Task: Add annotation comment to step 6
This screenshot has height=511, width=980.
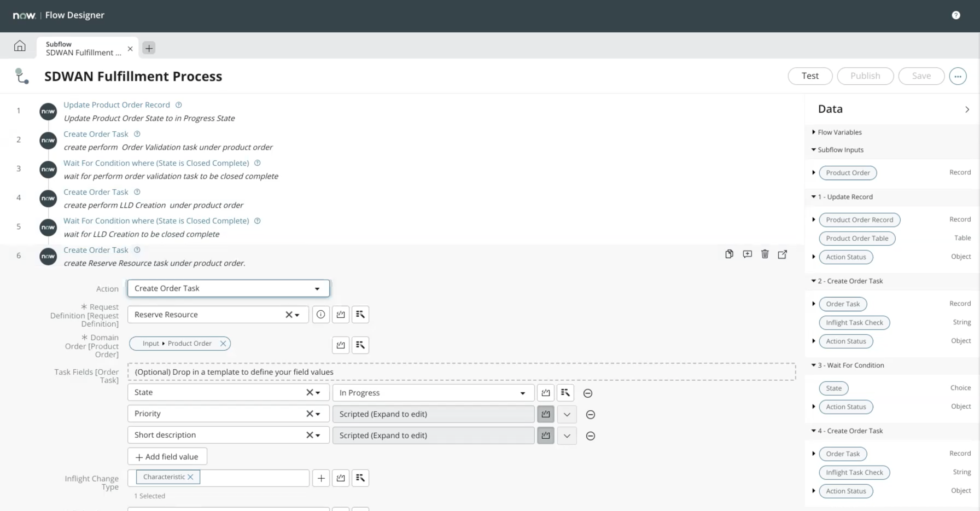Action: click(x=747, y=254)
